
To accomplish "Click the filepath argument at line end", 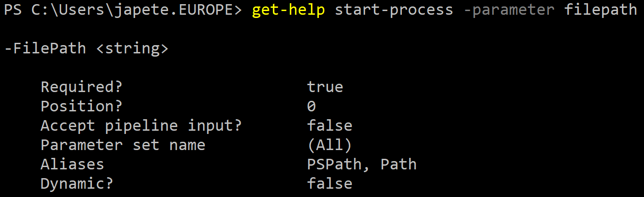I will click(x=600, y=10).
